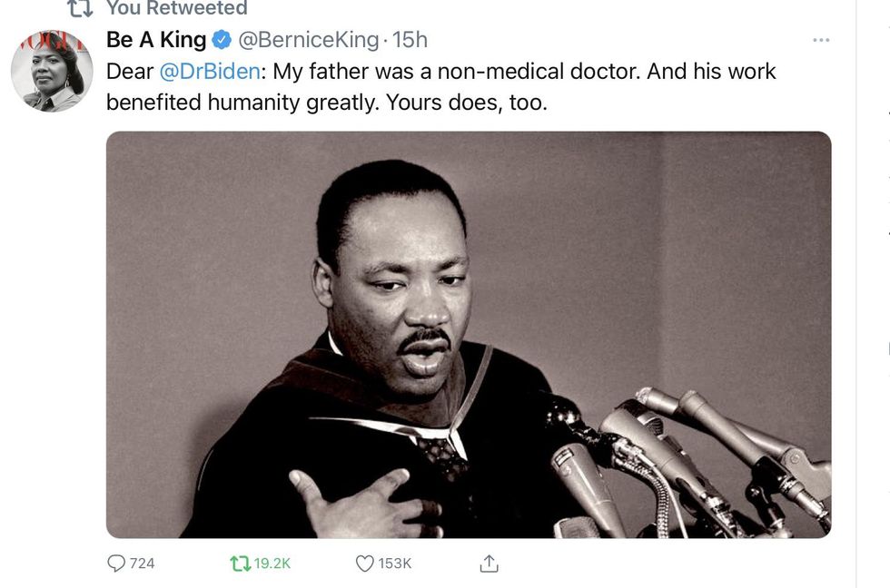Click the 15h timestamp
Viewport: 890px width, 588px height.
click(410, 40)
